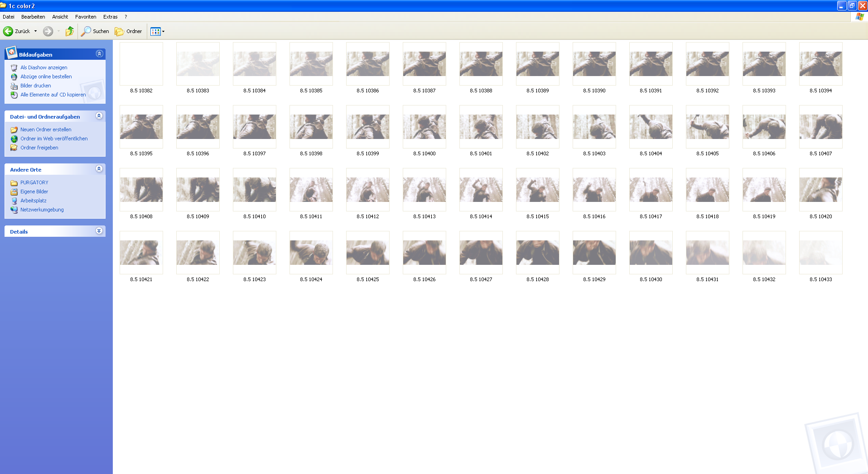Click Neuen Ordner erstellen link

(46, 129)
